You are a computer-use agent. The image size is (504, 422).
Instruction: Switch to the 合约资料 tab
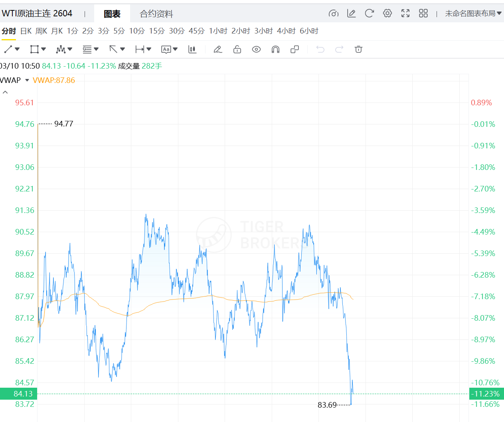pyautogui.click(x=156, y=14)
